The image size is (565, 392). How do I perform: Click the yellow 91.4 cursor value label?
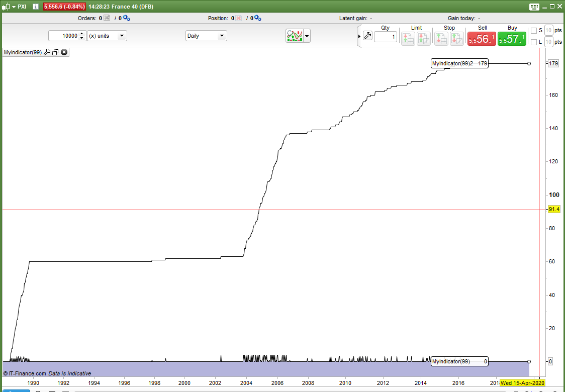click(554, 210)
